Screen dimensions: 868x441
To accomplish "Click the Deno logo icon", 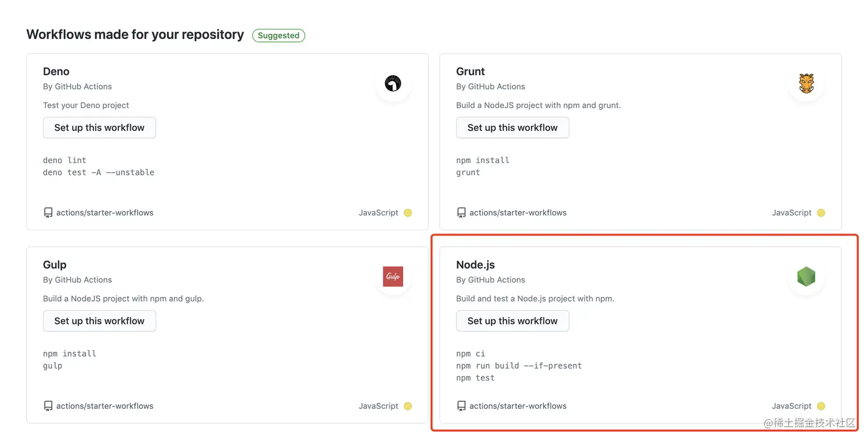I will (x=393, y=83).
